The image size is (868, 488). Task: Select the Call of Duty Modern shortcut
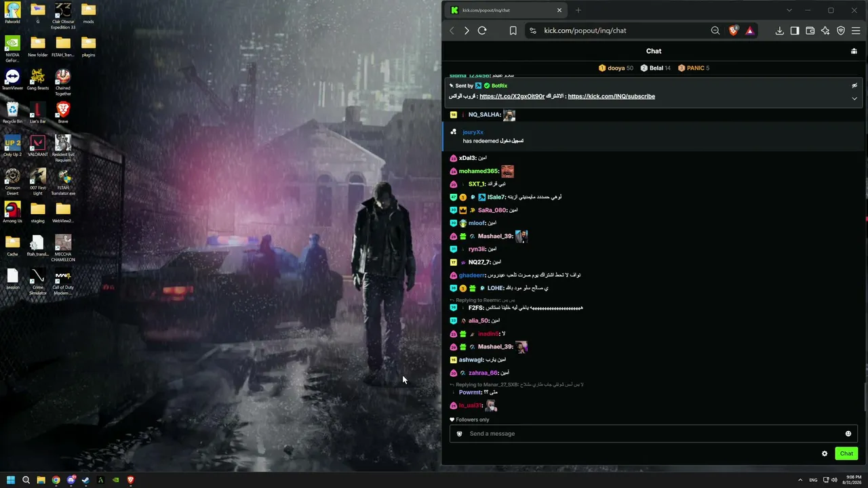coord(63,281)
